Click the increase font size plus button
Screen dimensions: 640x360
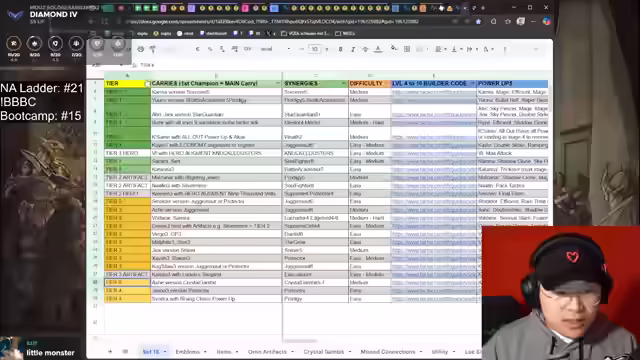tap(327, 49)
